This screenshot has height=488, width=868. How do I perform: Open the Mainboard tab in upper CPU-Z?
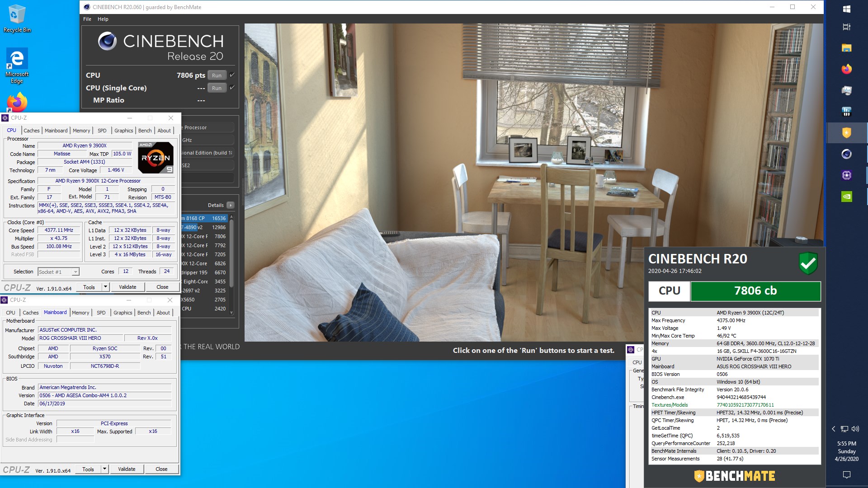pos(56,131)
